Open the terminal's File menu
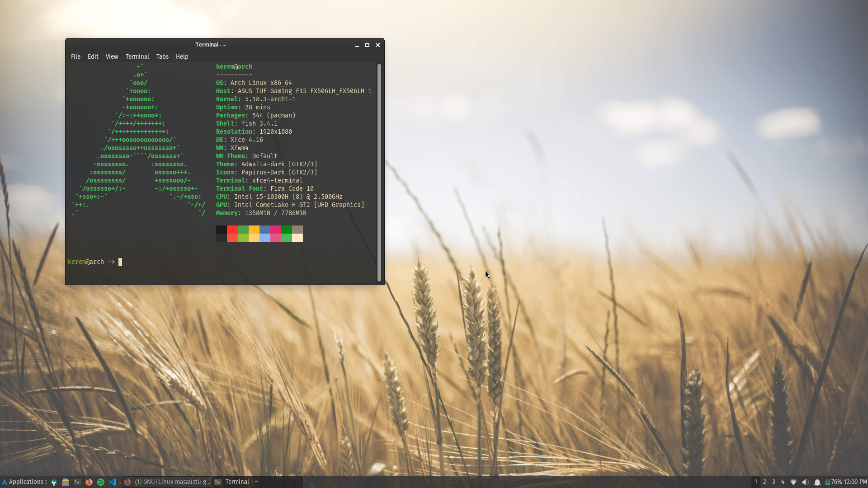This screenshot has height=488, width=868. (x=75, y=56)
